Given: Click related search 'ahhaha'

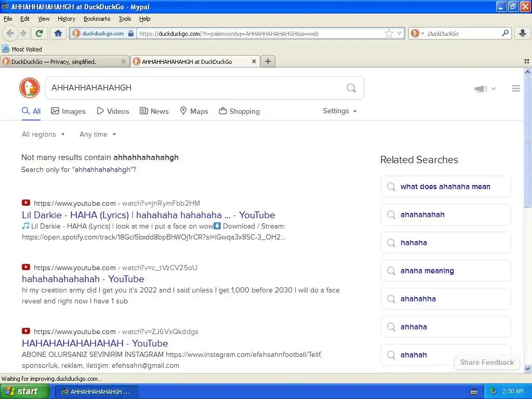Looking at the screenshot, I should [445, 327].
